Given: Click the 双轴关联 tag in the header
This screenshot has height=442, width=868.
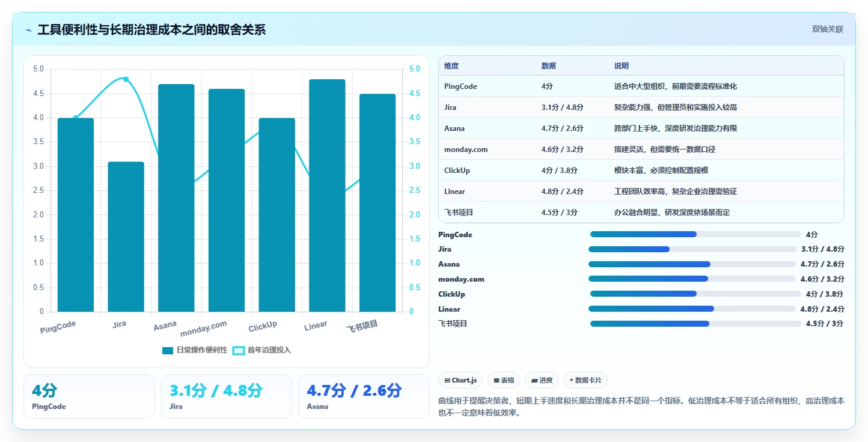Looking at the screenshot, I should pyautogui.click(x=828, y=29).
